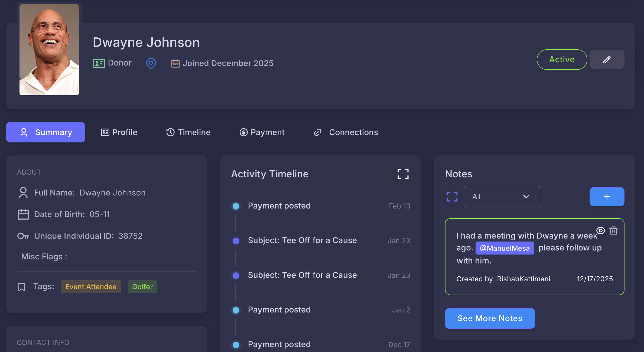Screen dimensions: 644x352
Task: Click the Active status button
Action: (x=562, y=60)
